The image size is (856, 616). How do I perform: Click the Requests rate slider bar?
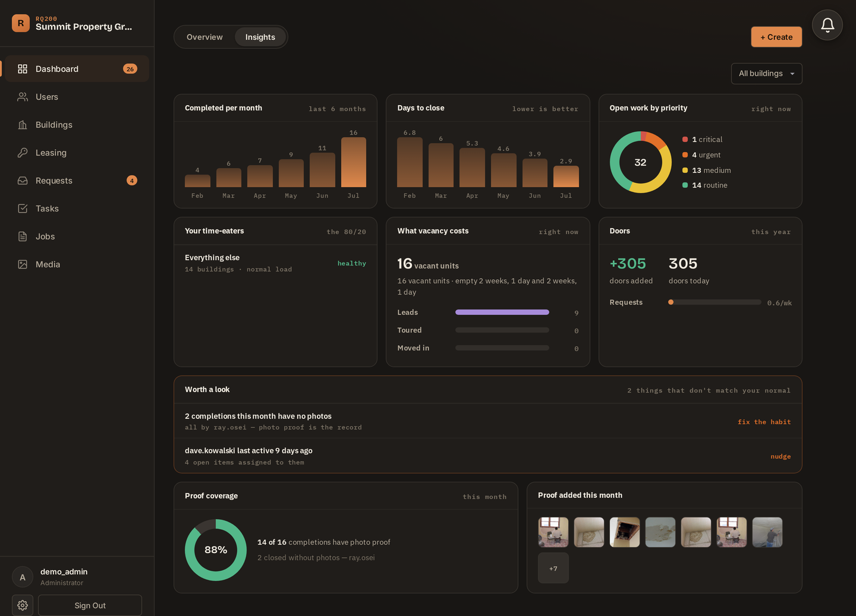[715, 302]
